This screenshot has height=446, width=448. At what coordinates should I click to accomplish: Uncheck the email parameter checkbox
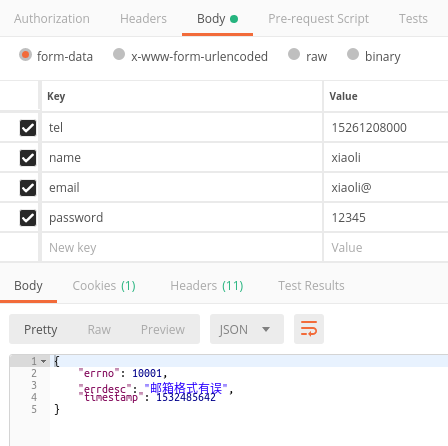[28, 188]
